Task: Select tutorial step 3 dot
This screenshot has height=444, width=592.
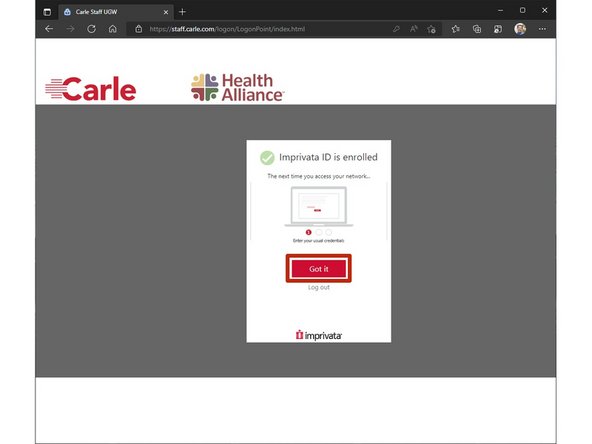Action: (x=329, y=232)
